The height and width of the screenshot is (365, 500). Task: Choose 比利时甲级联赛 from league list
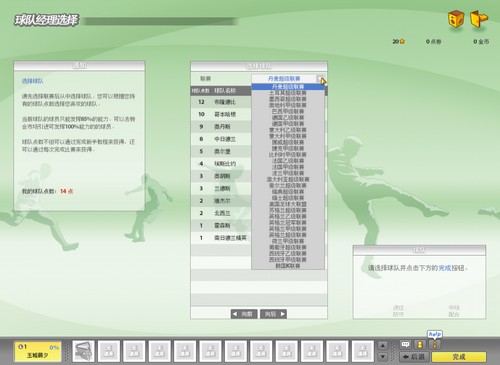click(x=288, y=155)
